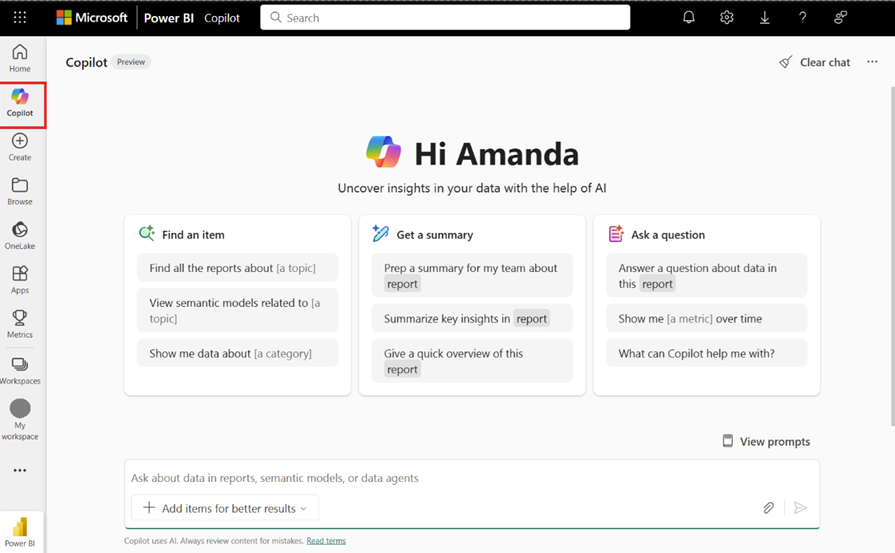Click the attach paperclip icon

(x=768, y=508)
